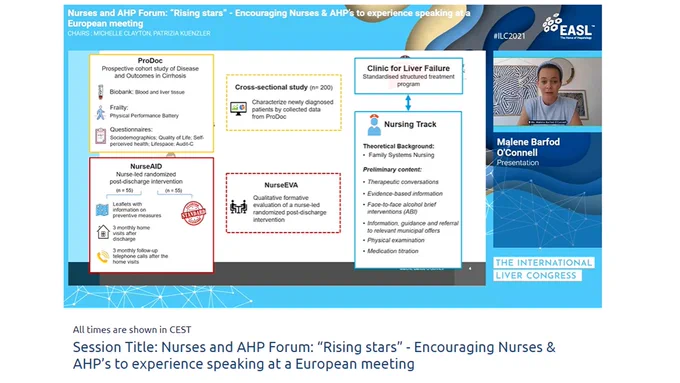Click the 'Family Systems Nursing' bullet

coord(401,155)
